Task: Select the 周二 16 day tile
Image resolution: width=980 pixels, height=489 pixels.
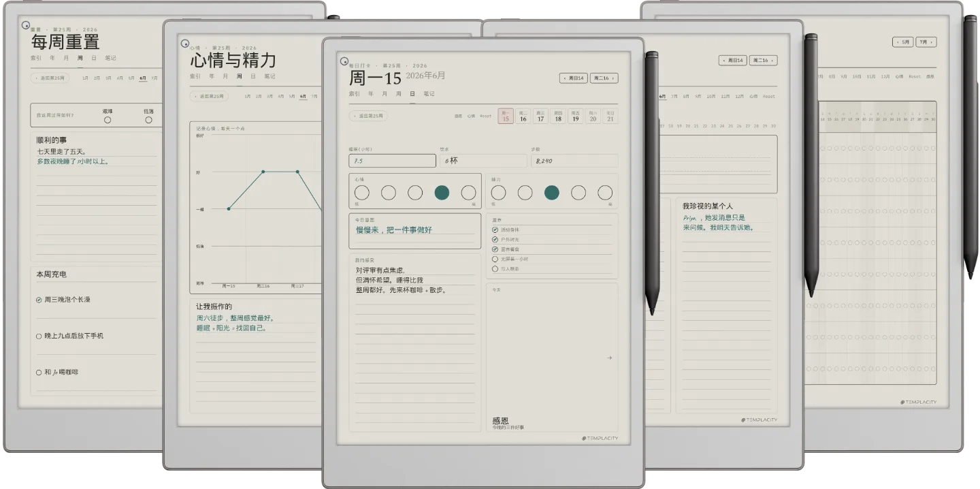Action: pos(523,116)
